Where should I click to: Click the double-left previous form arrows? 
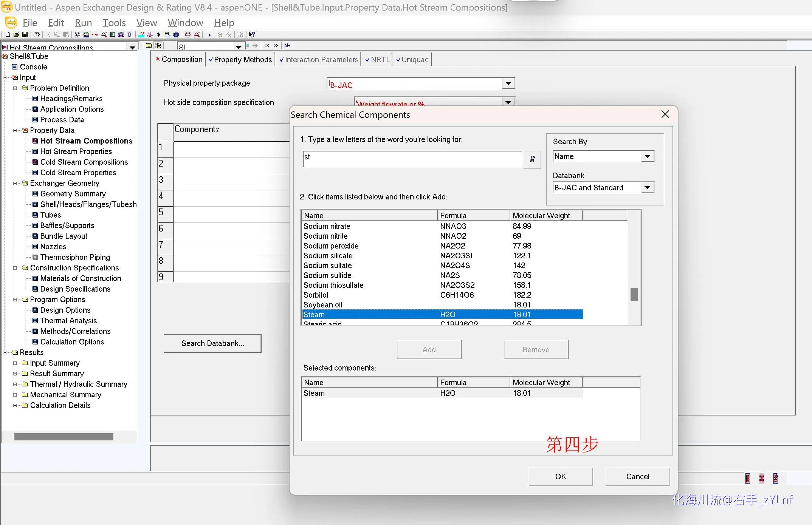[x=267, y=45]
